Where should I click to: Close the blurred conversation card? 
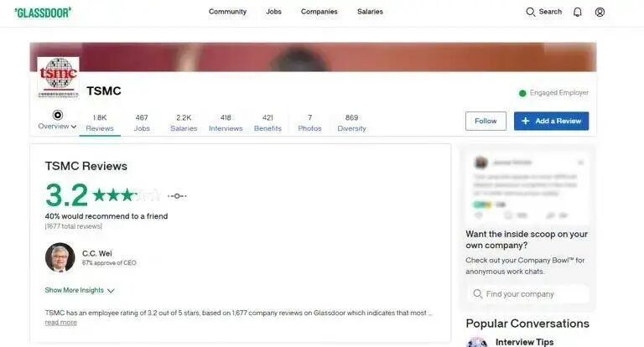(580, 163)
